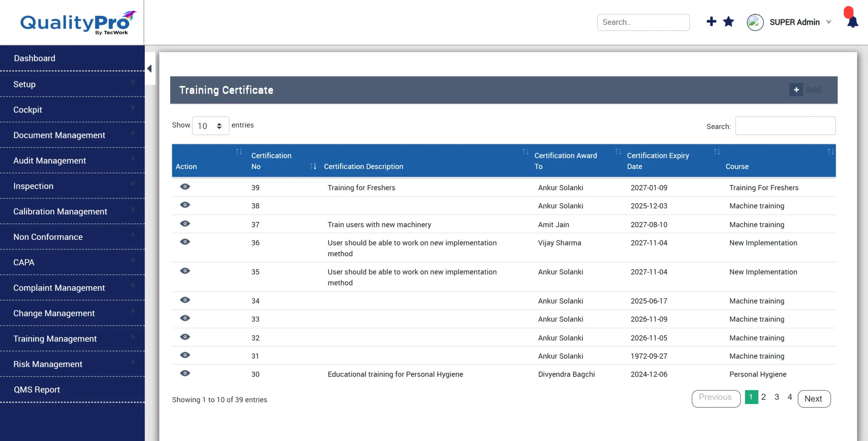Viewport: 868px width, 441px height.
Task: Expand the Calibration Management submenu arrow
Action: (133, 209)
